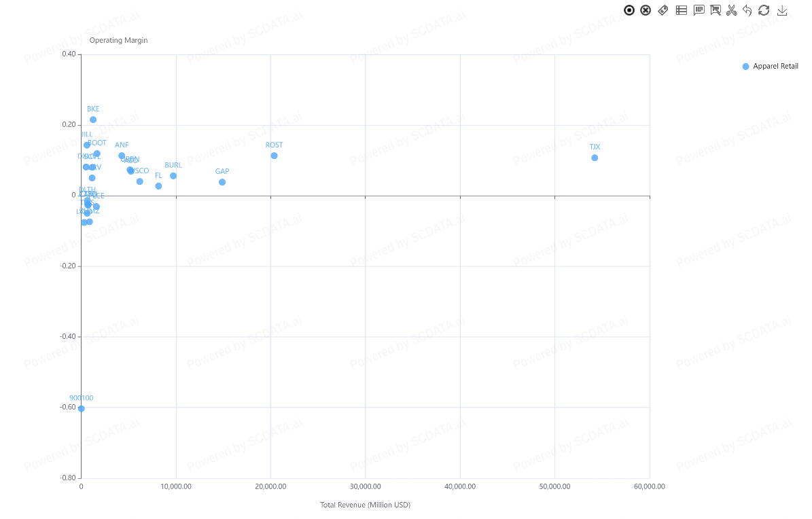Click the Total Revenue axis title
The width and height of the screenshot is (812, 519).
pos(365,505)
